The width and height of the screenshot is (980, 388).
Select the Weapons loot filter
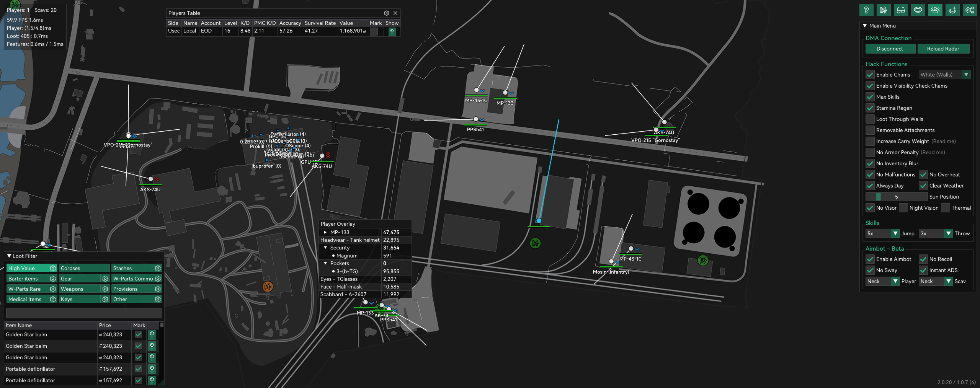(x=80, y=289)
